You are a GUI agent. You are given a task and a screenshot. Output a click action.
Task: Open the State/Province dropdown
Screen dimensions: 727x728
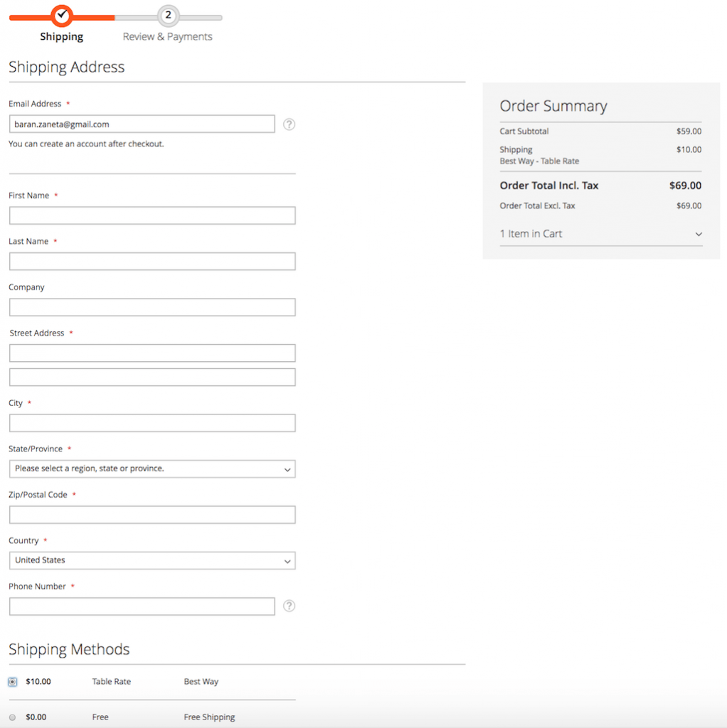click(x=152, y=469)
